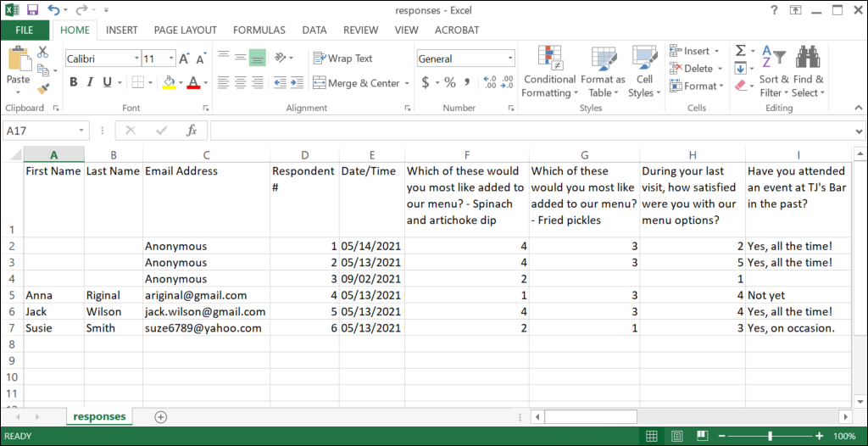Screen dimensions: 868x446
Task: Click the Orientation text angle icon
Action: [x=280, y=57]
